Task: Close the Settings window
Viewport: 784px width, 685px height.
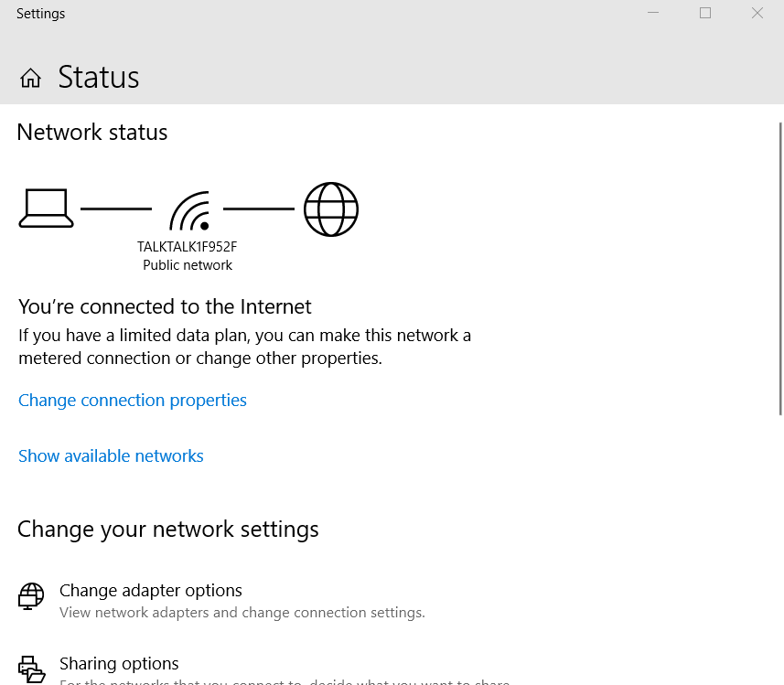Action: pyautogui.click(x=757, y=14)
